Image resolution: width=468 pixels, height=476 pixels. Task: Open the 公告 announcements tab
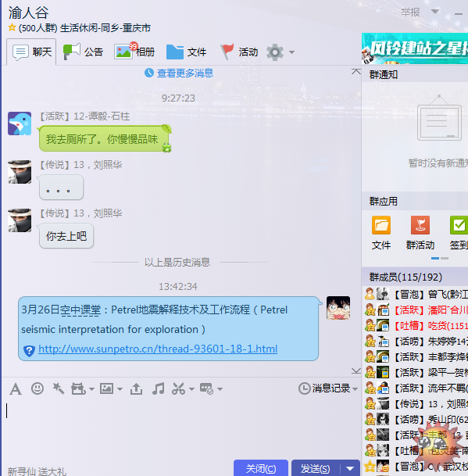tap(83, 52)
